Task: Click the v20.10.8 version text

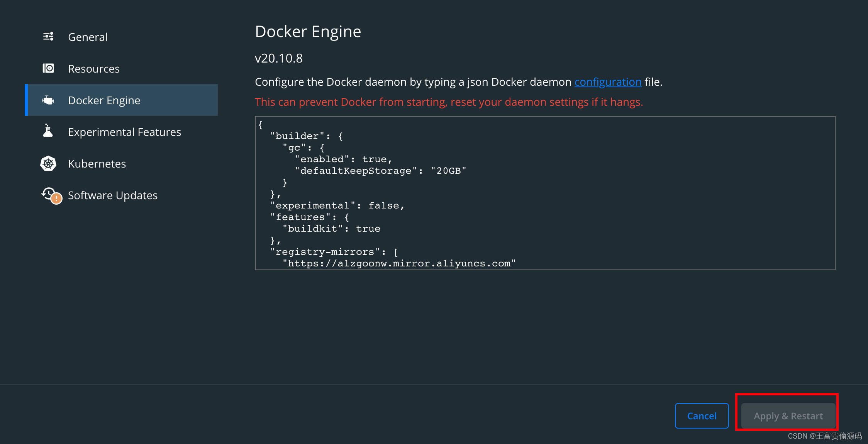Action: (x=279, y=58)
